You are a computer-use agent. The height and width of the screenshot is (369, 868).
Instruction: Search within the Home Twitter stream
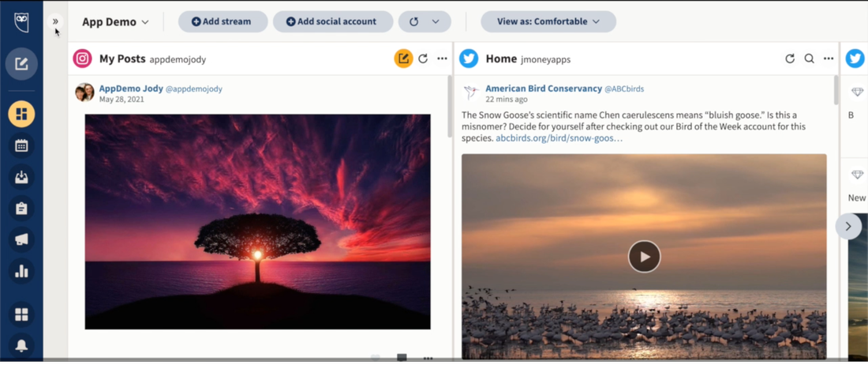[x=809, y=58]
